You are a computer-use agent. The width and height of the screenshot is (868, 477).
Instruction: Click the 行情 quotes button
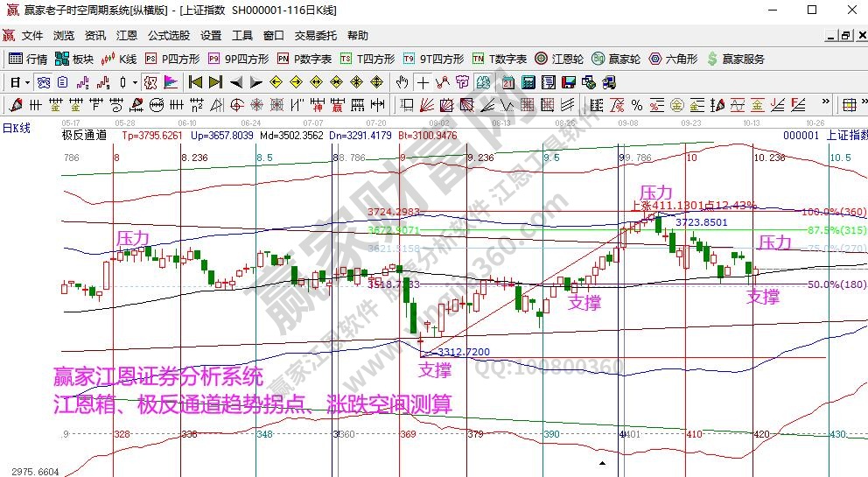28,59
